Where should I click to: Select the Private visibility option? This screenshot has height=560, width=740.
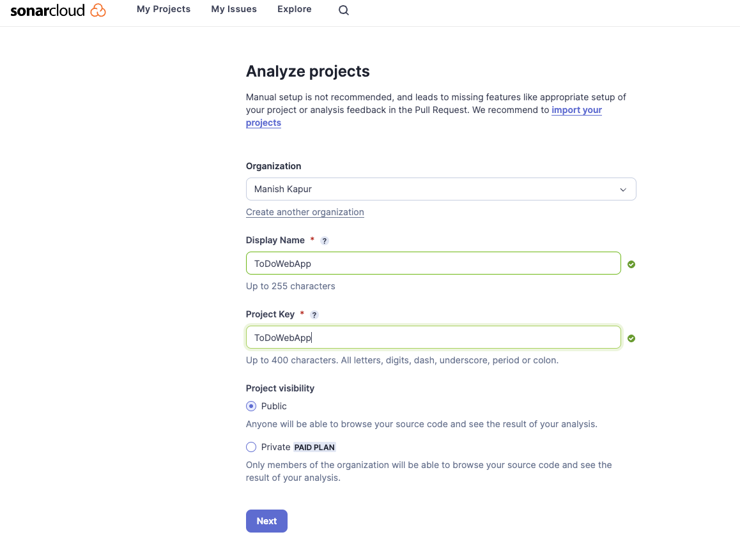(251, 447)
